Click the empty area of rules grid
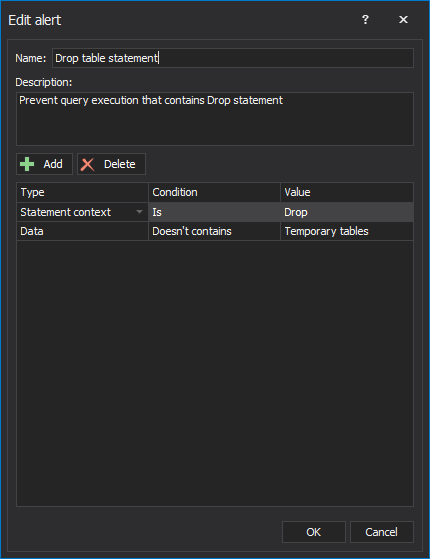The height and width of the screenshot is (559, 430). [215, 373]
